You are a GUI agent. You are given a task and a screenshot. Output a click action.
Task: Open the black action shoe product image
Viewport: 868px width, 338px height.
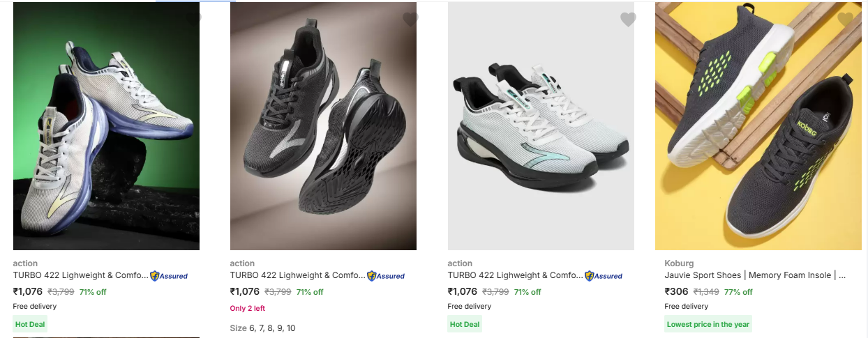coord(323,126)
